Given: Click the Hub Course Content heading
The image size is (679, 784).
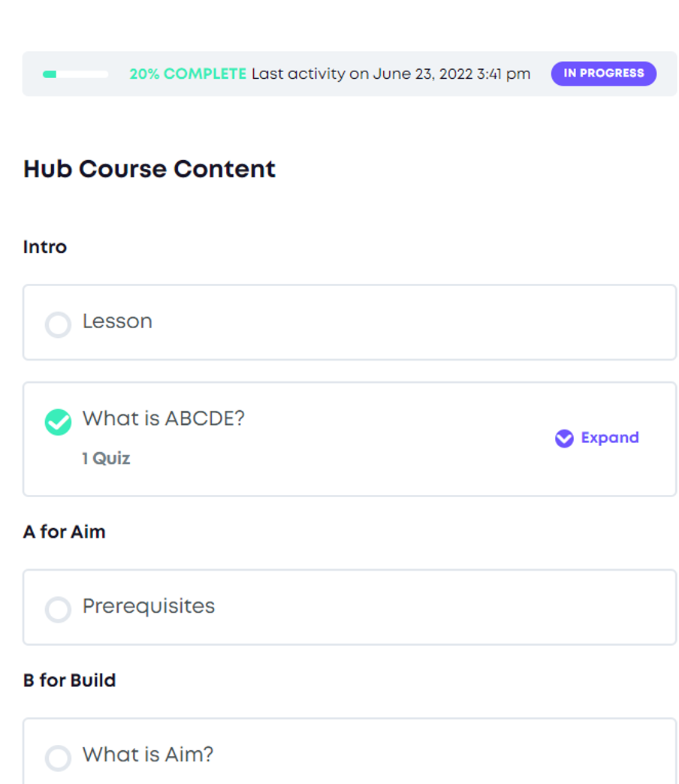Looking at the screenshot, I should pos(149,169).
